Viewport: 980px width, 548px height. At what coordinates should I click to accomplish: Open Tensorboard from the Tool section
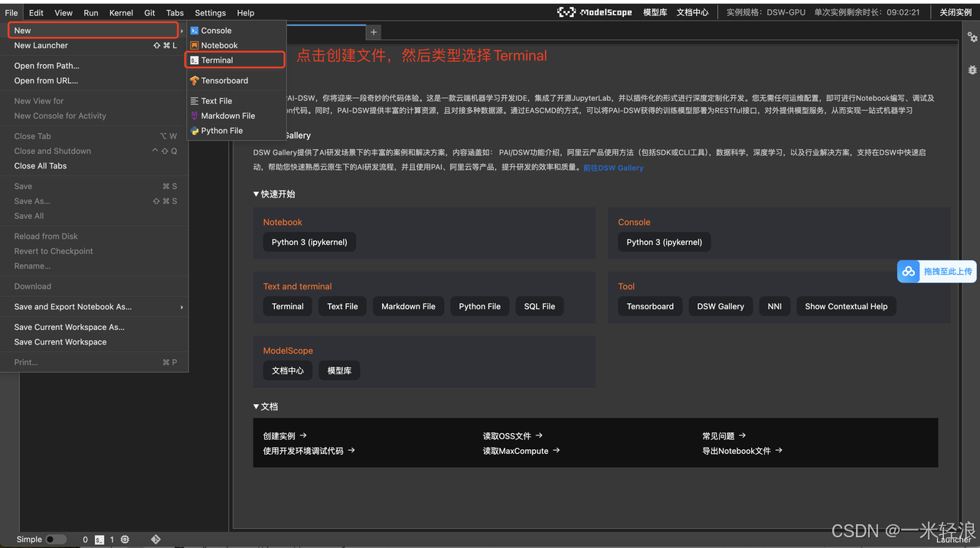point(649,306)
